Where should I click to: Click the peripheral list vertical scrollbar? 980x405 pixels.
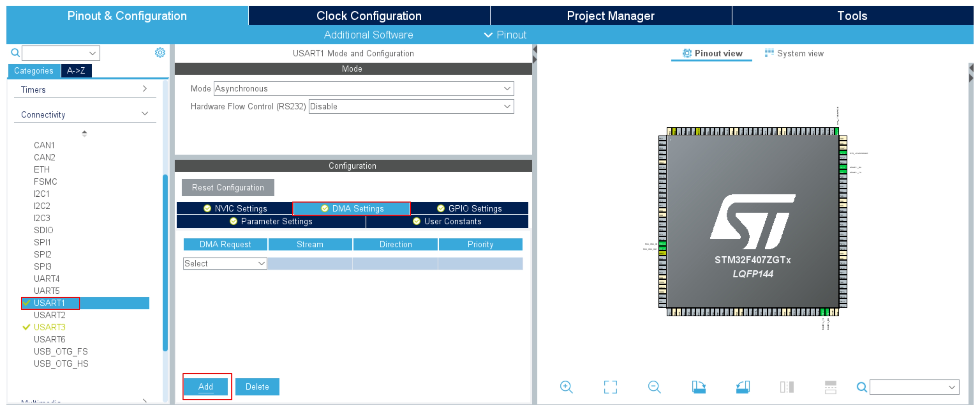165,263
